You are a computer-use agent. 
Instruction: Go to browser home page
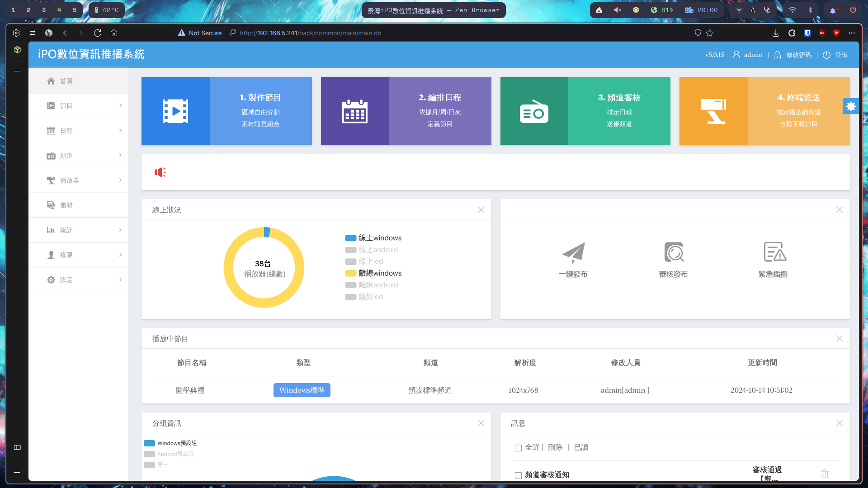pos(114,33)
